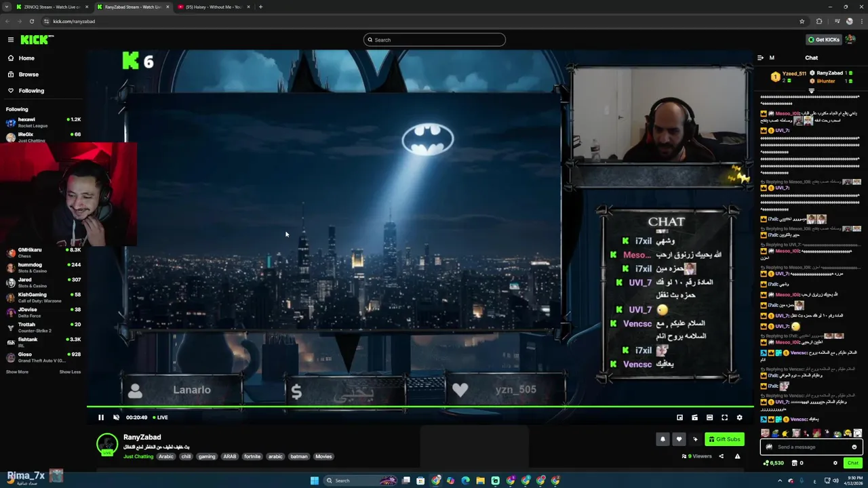Select the fortnite tag
Image resolution: width=868 pixels, height=488 pixels.
pos(252,457)
